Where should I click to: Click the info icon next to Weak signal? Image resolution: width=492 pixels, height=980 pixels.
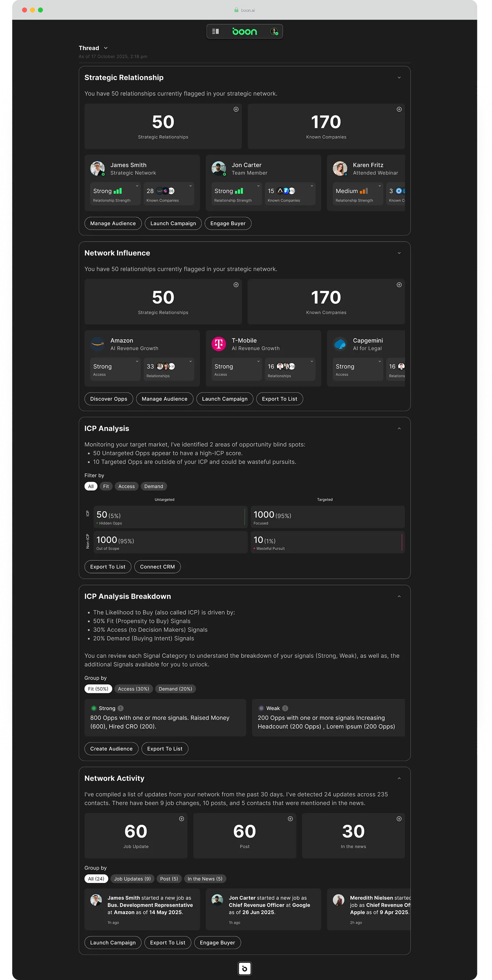(285, 708)
